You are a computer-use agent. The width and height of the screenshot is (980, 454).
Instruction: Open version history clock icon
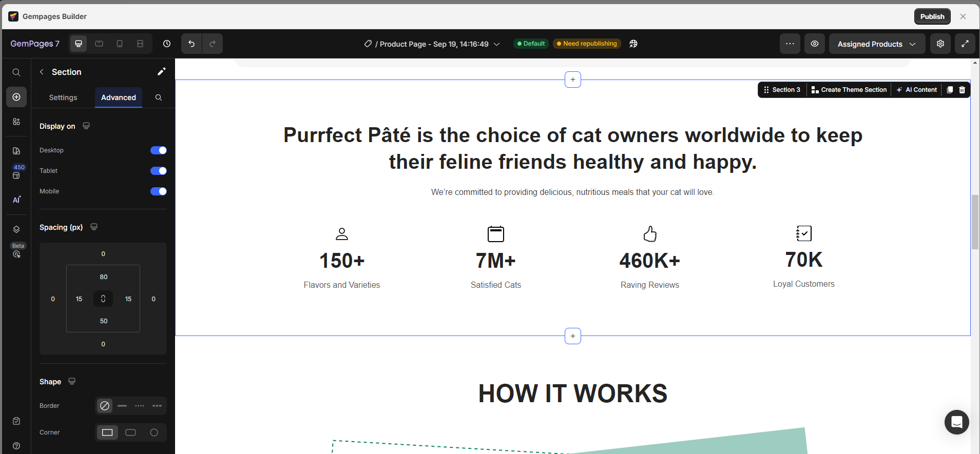167,44
